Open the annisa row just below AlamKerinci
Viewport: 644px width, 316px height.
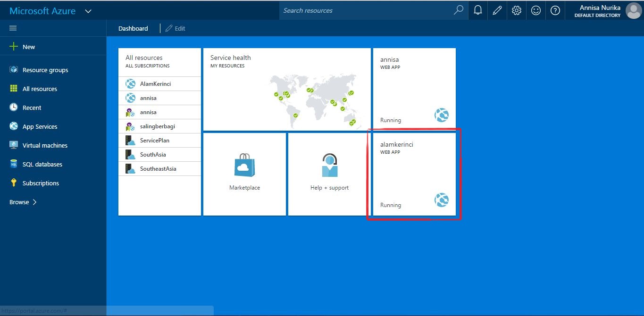coord(159,98)
